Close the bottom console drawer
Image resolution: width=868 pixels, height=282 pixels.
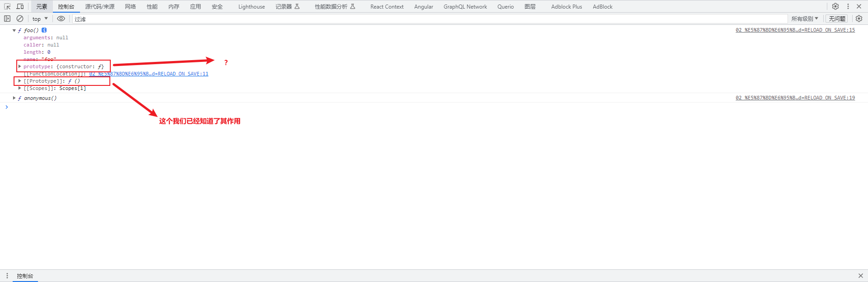pos(860,276)
